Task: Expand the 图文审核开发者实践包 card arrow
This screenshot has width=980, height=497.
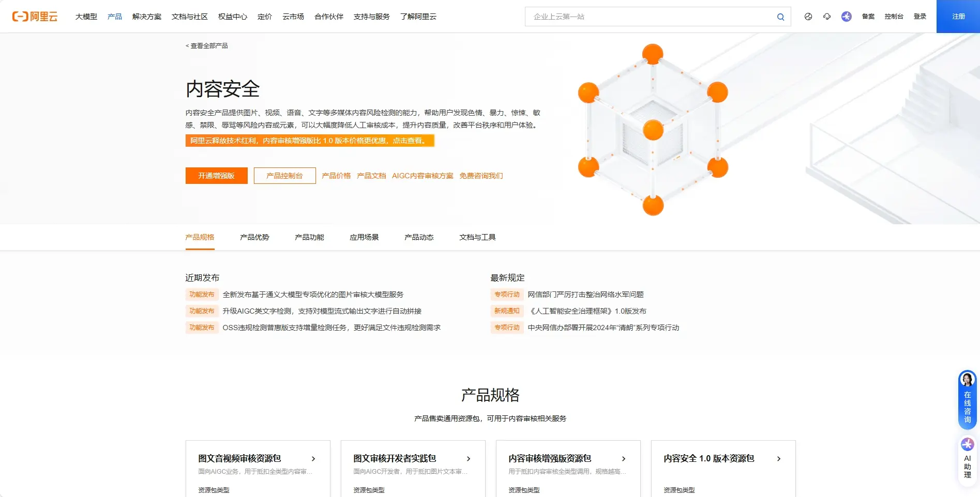Action: [x=469, y=459]
